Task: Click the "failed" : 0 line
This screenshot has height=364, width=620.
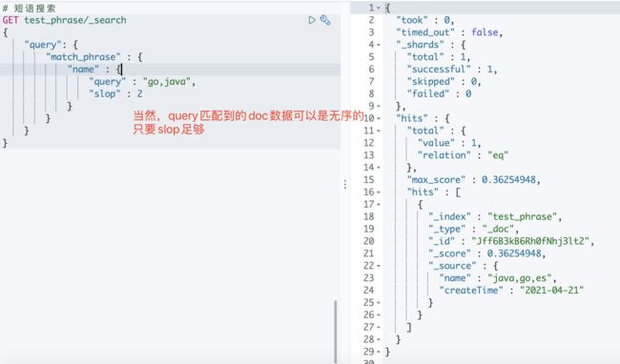Action: pos(440,94)
